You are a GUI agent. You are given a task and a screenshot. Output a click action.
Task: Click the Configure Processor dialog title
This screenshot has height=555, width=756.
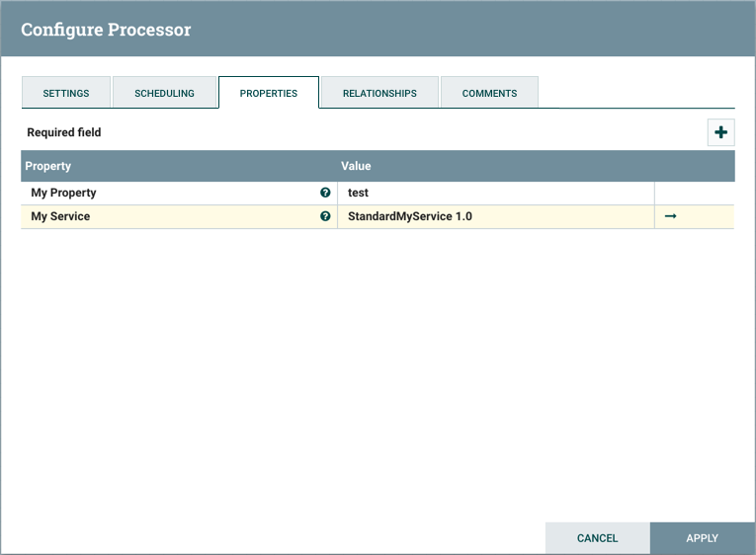tap(106, 30)
